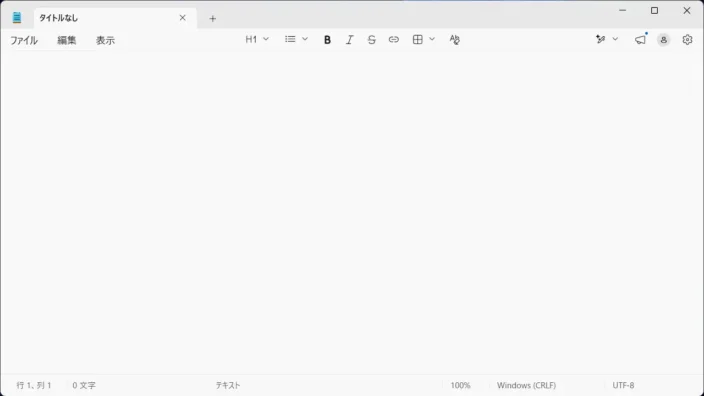
Task: Insert a hyperlink
Action: [394, 40]
